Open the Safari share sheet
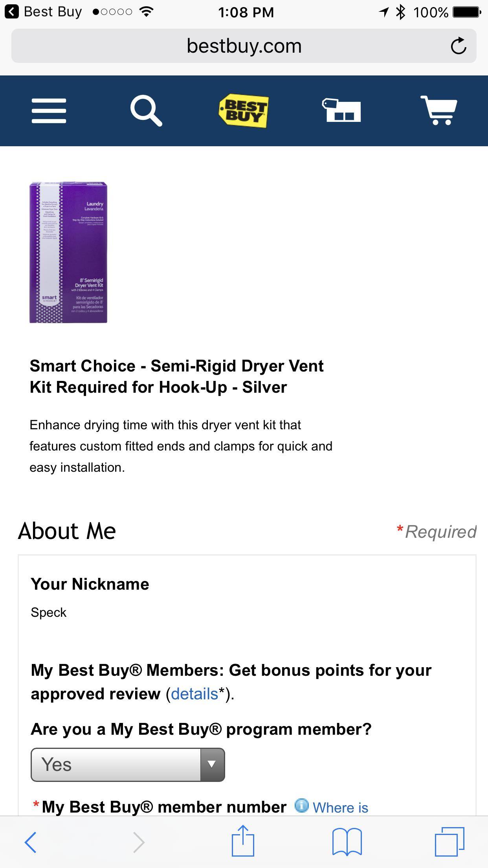This screenshot has height=868, width=488. pos(243,841)
